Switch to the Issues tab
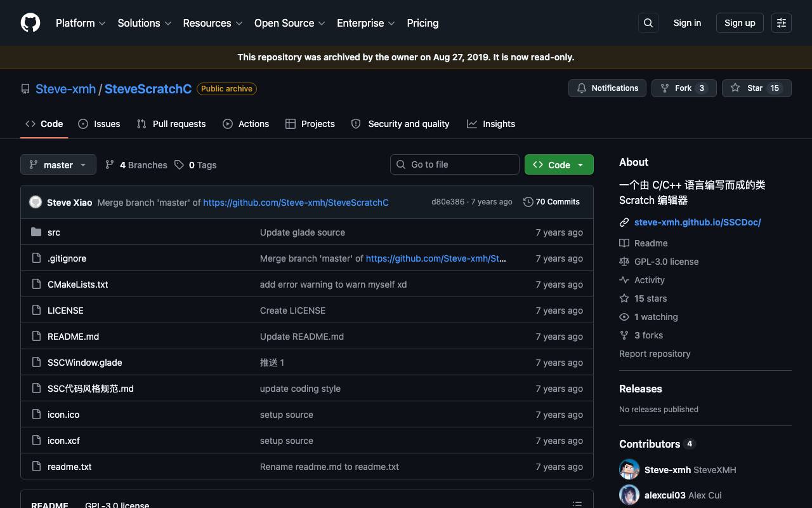The image size is (812, 508). tap(99, 124)
